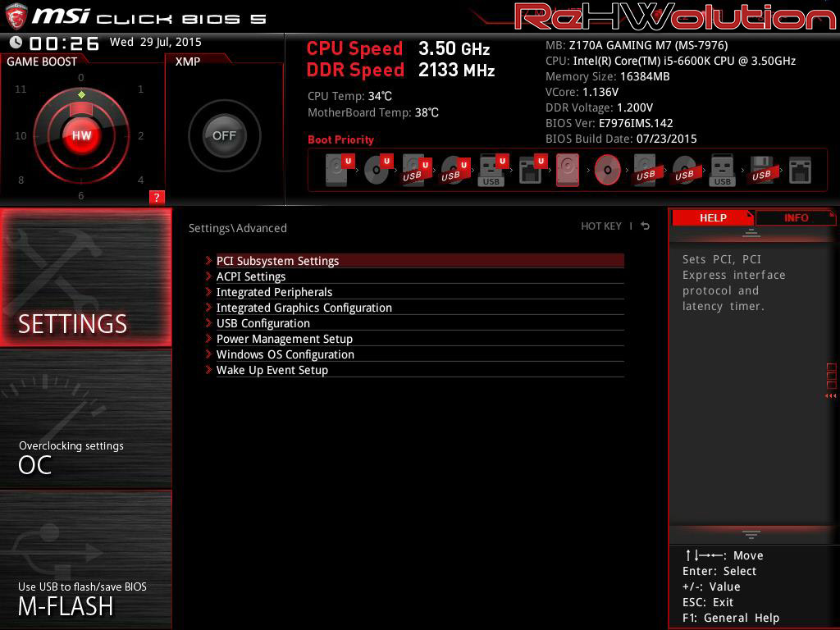
Task: Click the red question mark Game Boost help icon
Action: tap(157, 197)
